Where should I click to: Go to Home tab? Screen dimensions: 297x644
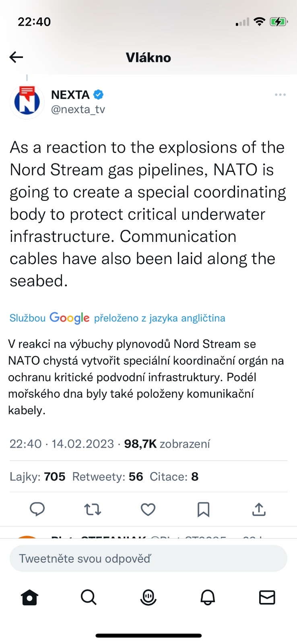click(x=29, y=598)
